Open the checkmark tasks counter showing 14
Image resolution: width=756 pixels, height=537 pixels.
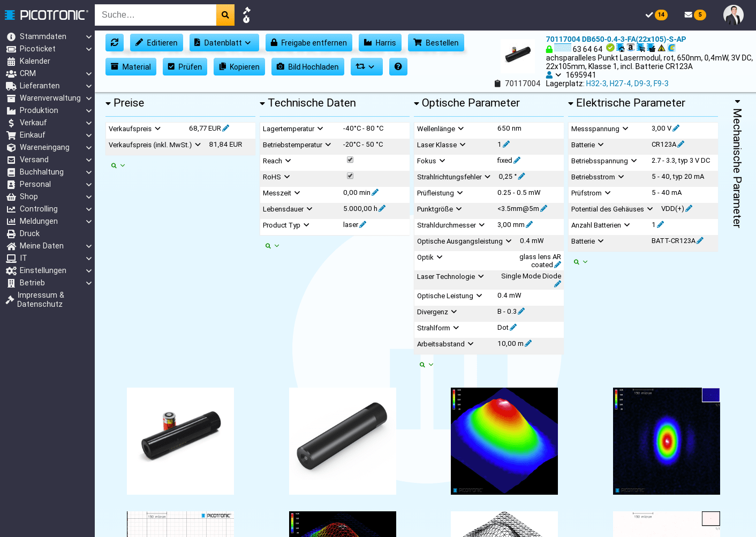pos(656,15)
